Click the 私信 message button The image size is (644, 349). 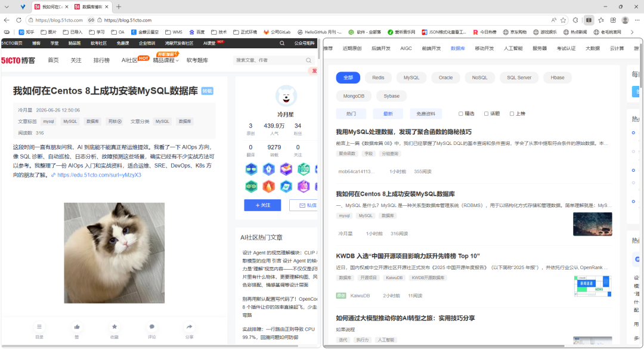pyautogui.click(x=304, y=205)
